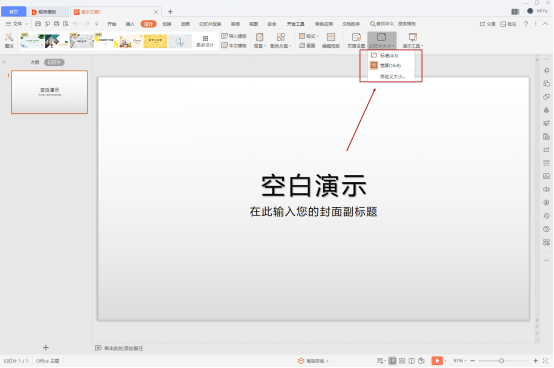Click the Reset layout icon
Viewport: 554px width, 368px height.
click(x=302, y=45)
